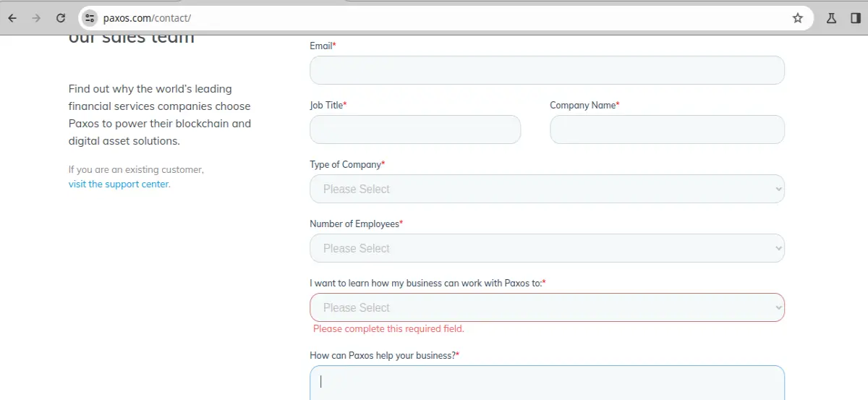Open the browser side panel icon
This screenshot has height=400, width=868.
pos(855,18)
